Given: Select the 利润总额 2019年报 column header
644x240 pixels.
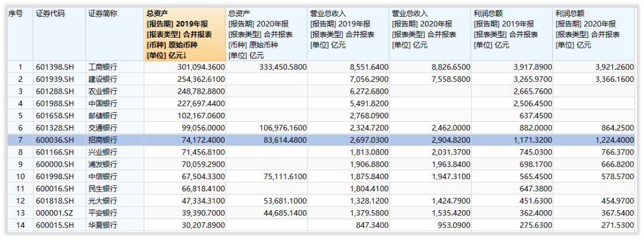Looking at the screenshot, I should (x=512, y=35).
